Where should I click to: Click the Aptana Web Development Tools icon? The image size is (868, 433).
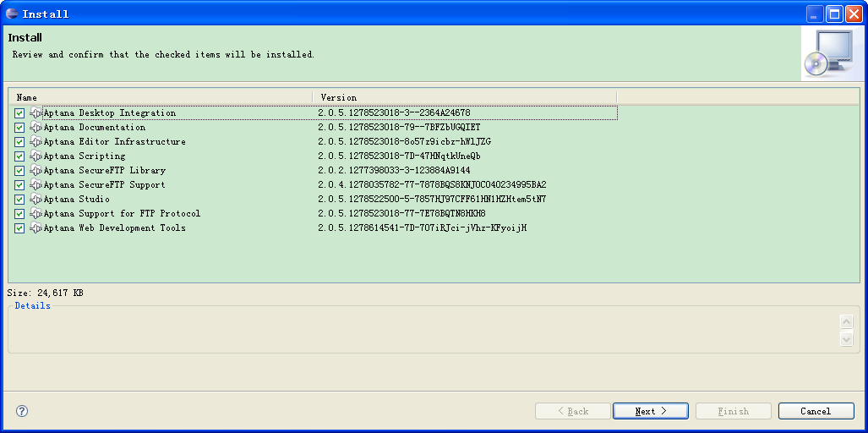click(36, 228)
